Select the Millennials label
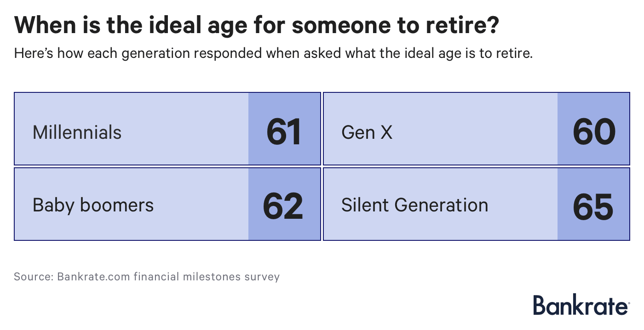The image size is (644, 330). click(77, 133)
